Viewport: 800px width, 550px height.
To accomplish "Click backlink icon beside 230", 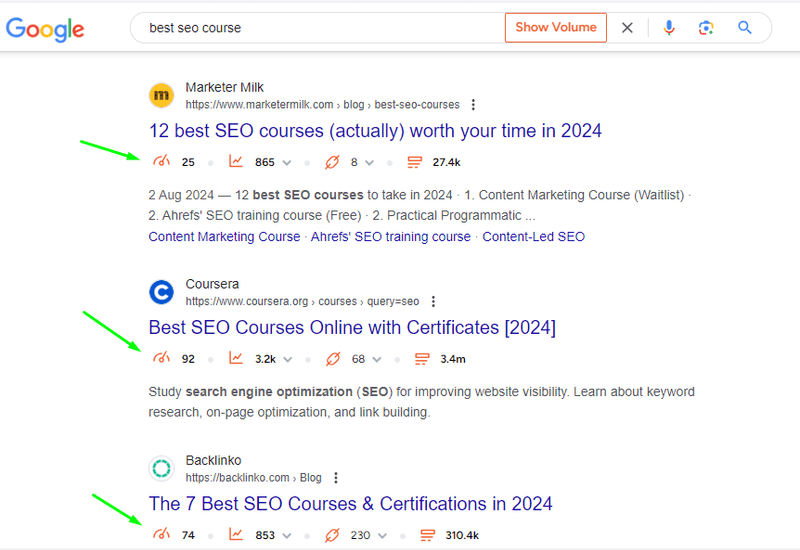I will coord(332,535).
